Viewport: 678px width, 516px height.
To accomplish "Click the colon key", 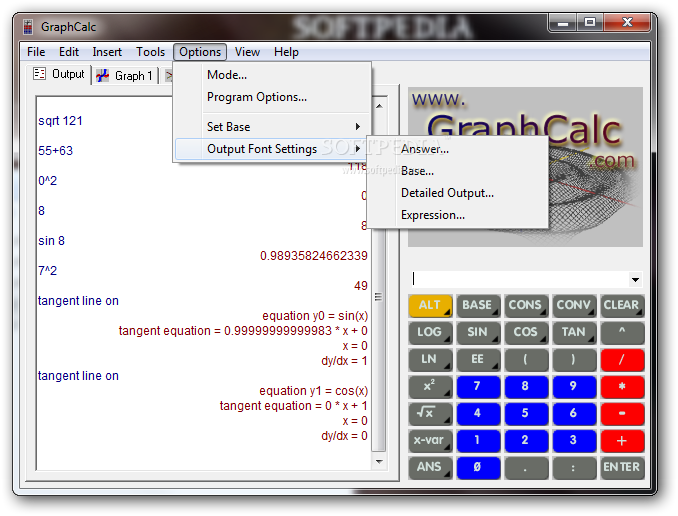I will (574, 468).
